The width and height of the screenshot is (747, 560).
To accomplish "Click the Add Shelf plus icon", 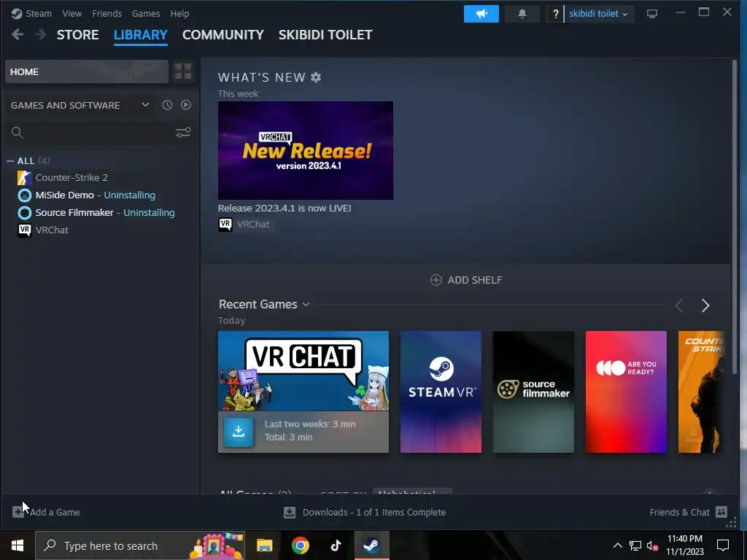I will click(x=436, y=280).
